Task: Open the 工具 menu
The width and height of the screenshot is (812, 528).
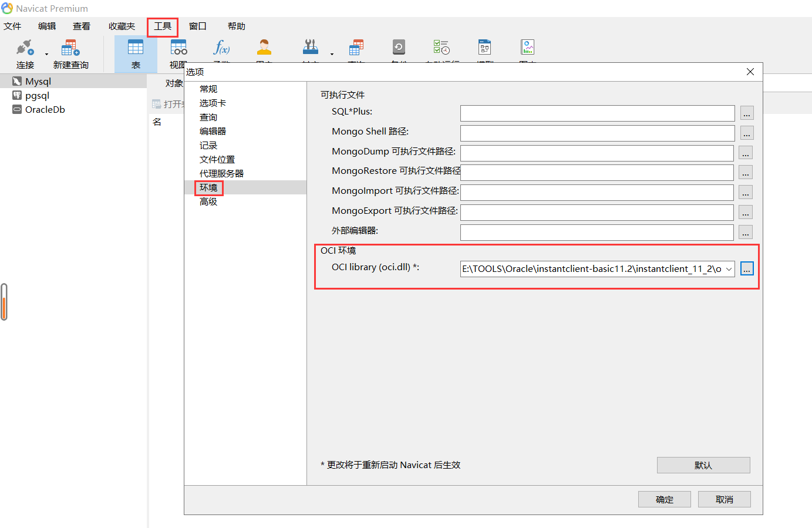Action: [x=162, y=26]
